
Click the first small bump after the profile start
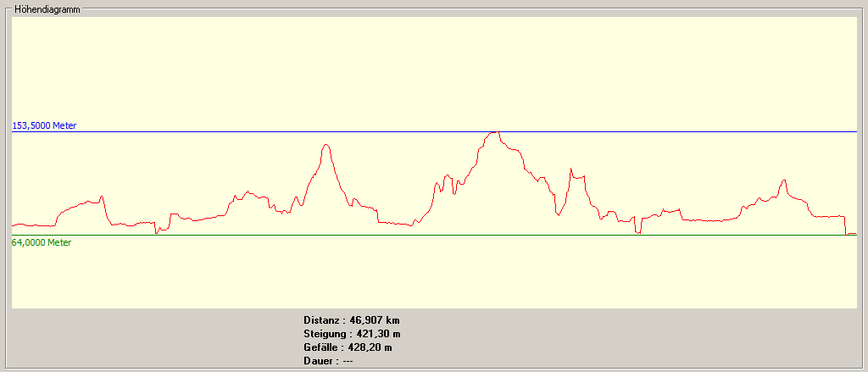tap(102, 197)
